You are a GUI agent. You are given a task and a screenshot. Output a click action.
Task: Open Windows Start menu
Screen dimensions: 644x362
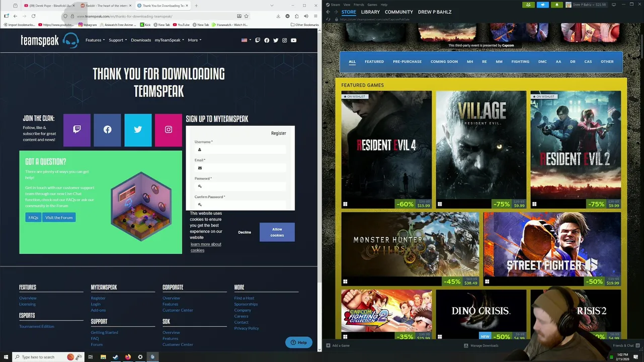6,357
